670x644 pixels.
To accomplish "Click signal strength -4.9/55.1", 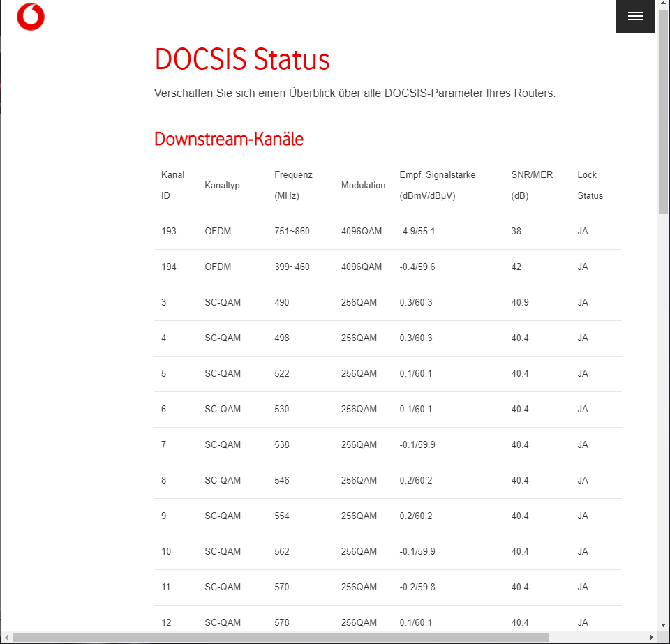I will (x=417, y=231).
